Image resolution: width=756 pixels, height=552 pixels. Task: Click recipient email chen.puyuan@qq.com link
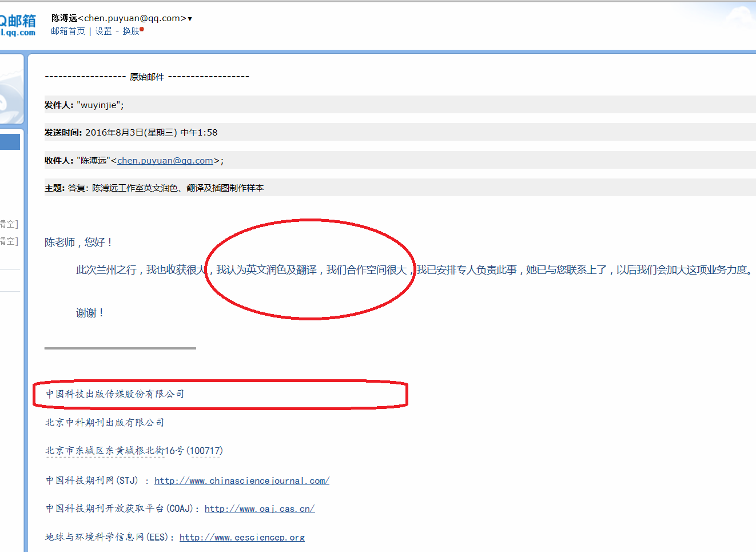165,161
